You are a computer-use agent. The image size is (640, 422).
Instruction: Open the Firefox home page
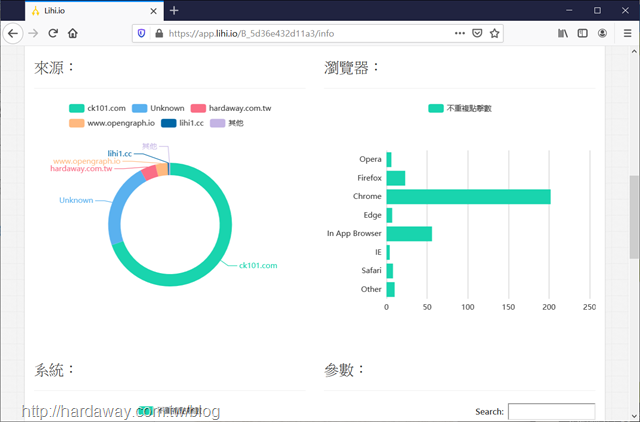[73, 33]
